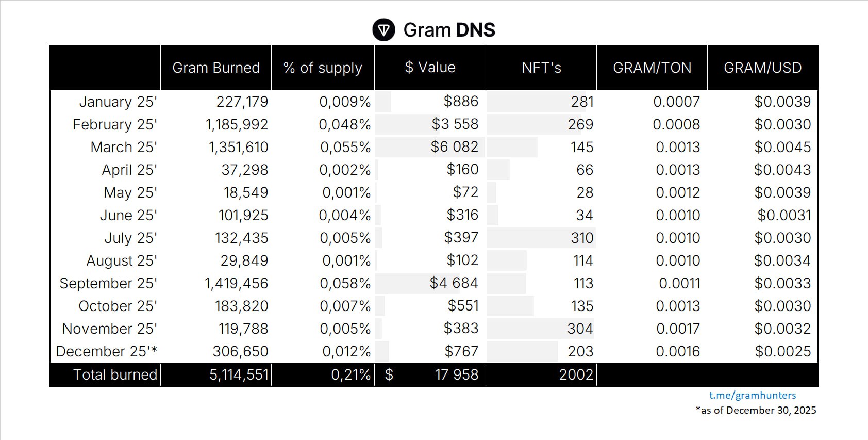Click the December 25'* row label
868x440 pixels.
107,351
